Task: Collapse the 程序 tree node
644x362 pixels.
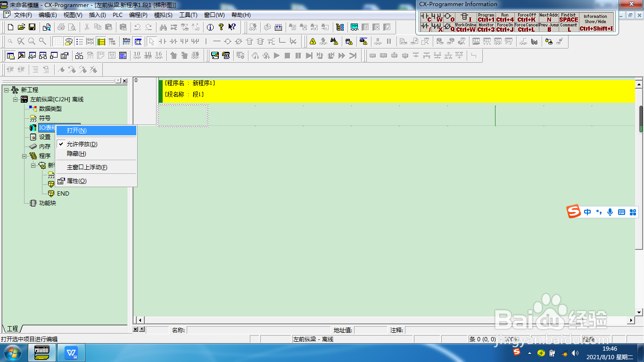Action: coord(24,156)
